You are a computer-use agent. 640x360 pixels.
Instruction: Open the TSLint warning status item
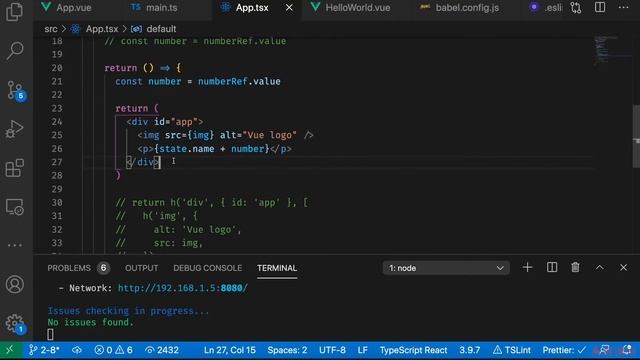(512, 350)
